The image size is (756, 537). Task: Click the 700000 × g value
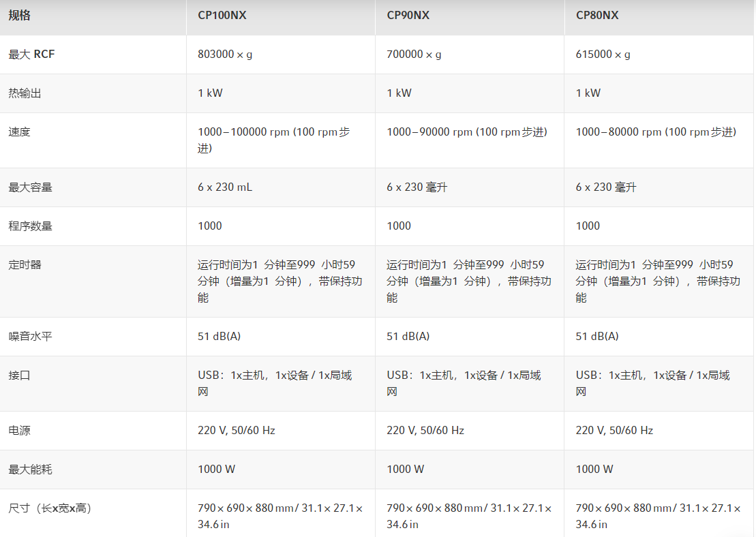click(x=414, y=55)
